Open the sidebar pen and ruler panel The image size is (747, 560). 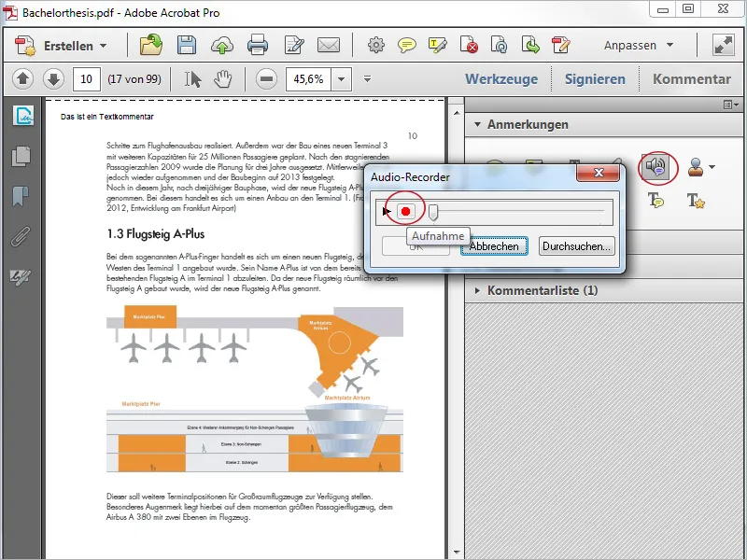point(20,276)
